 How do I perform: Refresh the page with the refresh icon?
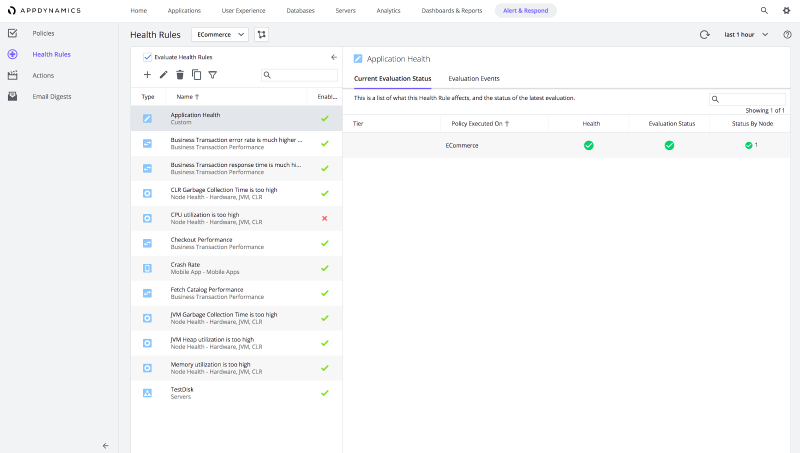(705, 35)
